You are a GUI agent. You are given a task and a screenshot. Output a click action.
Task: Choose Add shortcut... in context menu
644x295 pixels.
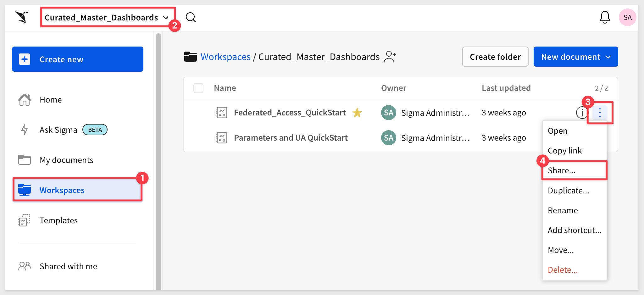point(575,230)
